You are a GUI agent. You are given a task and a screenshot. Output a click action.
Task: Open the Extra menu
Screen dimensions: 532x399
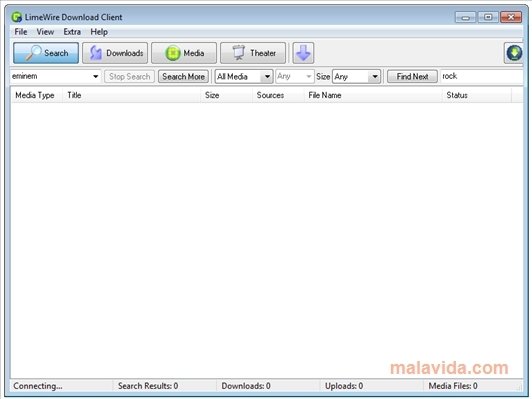tap(72, 32)
